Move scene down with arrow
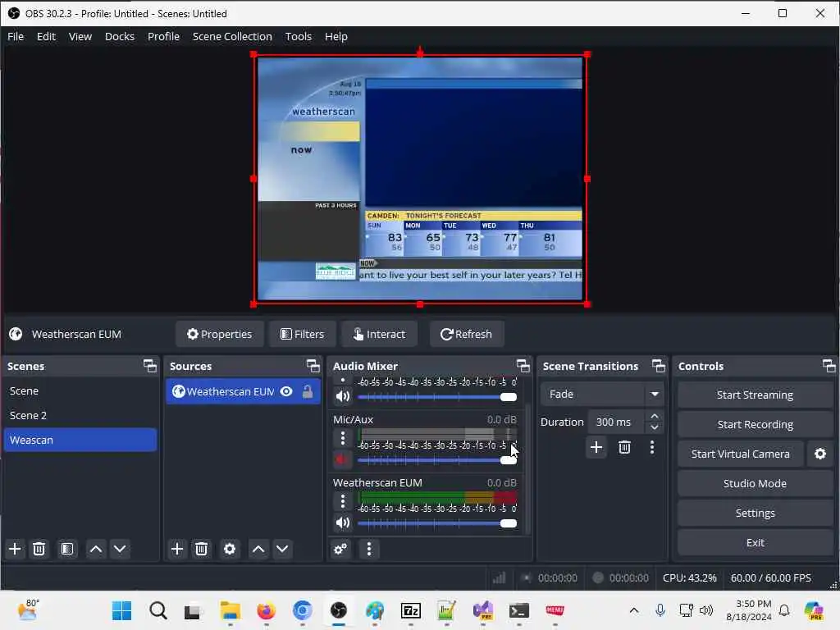This screenshot has width=840, height=630. pyautogui.click(x=120, y=549)
